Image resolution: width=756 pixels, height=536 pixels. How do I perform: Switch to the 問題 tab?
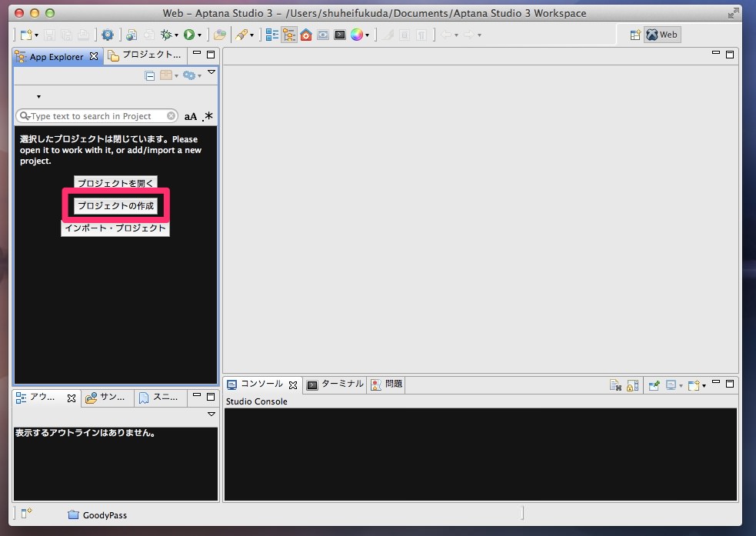(x=386, y=385)
